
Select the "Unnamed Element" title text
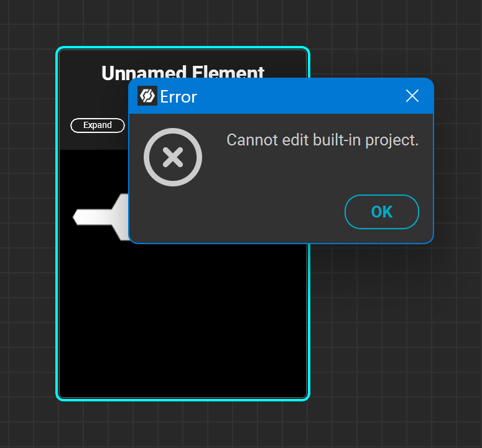tap(183, 71)
